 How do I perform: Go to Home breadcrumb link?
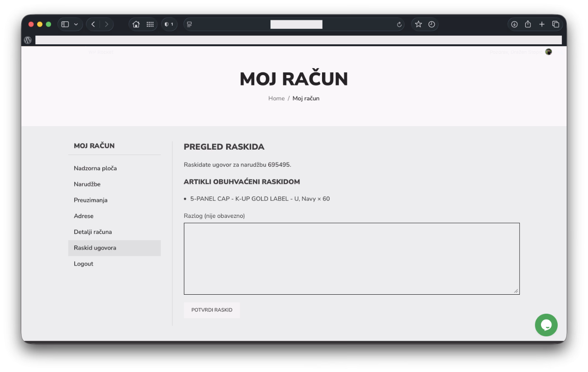tap(276, 99)
